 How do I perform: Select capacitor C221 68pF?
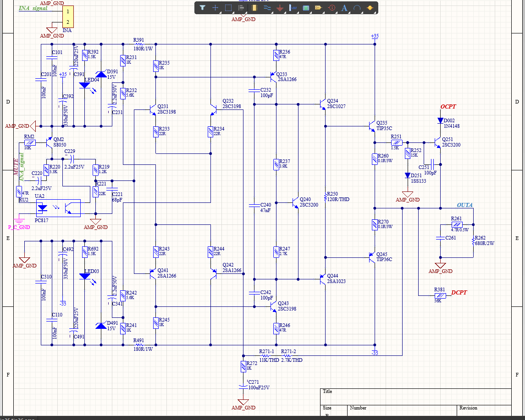click(112, 189)
